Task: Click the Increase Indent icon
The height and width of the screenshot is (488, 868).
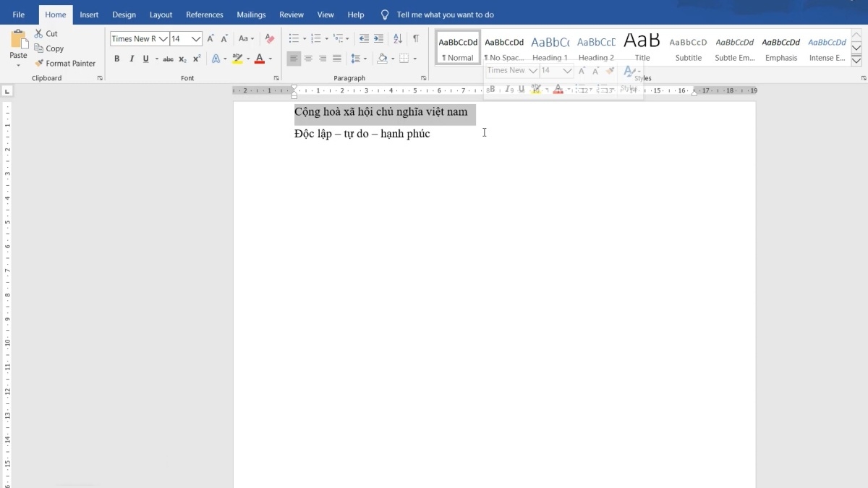Action: pos(378,39)
